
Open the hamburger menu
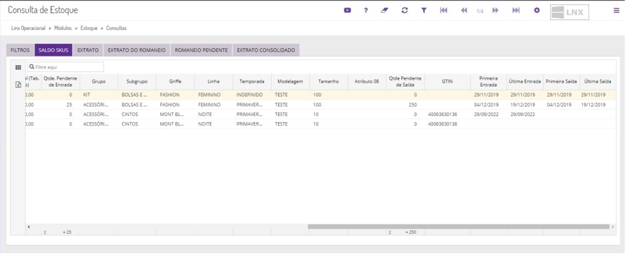(x=616, y=10)
